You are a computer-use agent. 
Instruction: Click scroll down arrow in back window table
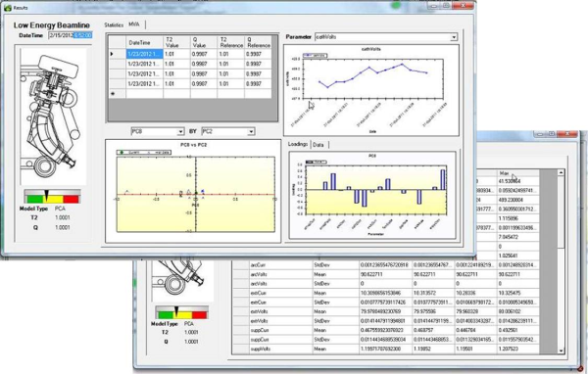click(x=561, y=351)
